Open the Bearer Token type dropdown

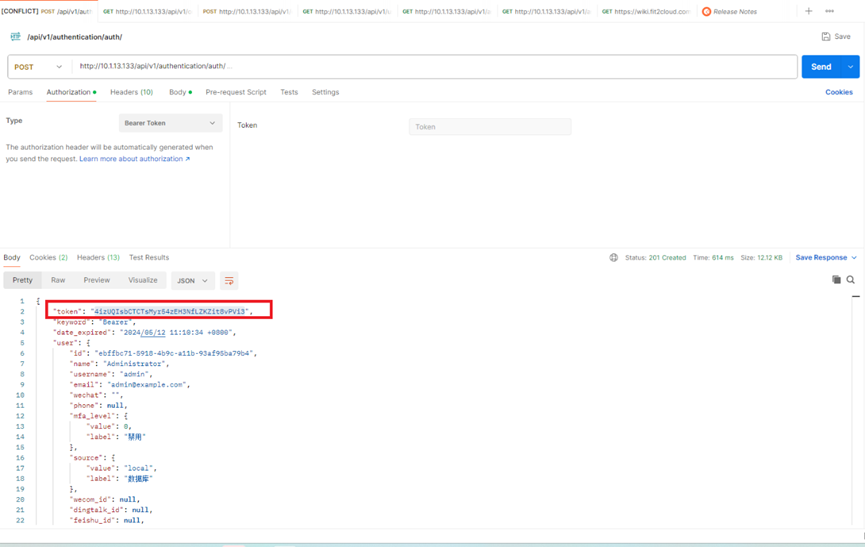point(170,123)
